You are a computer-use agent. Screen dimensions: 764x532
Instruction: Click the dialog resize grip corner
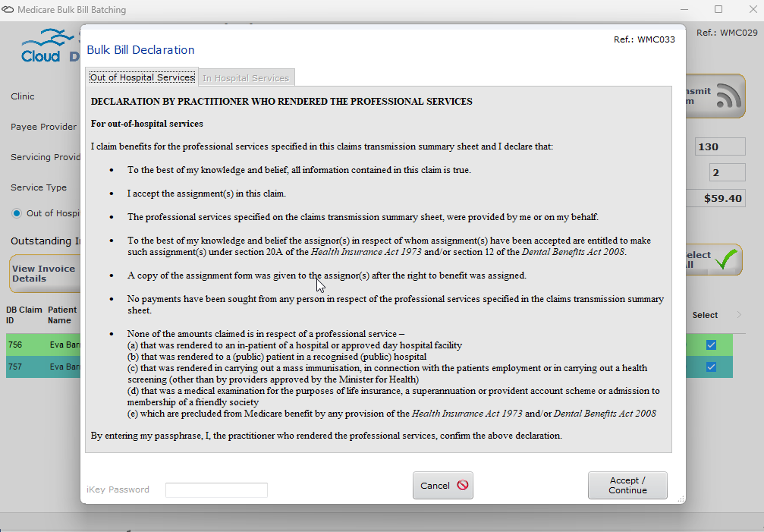681,499
